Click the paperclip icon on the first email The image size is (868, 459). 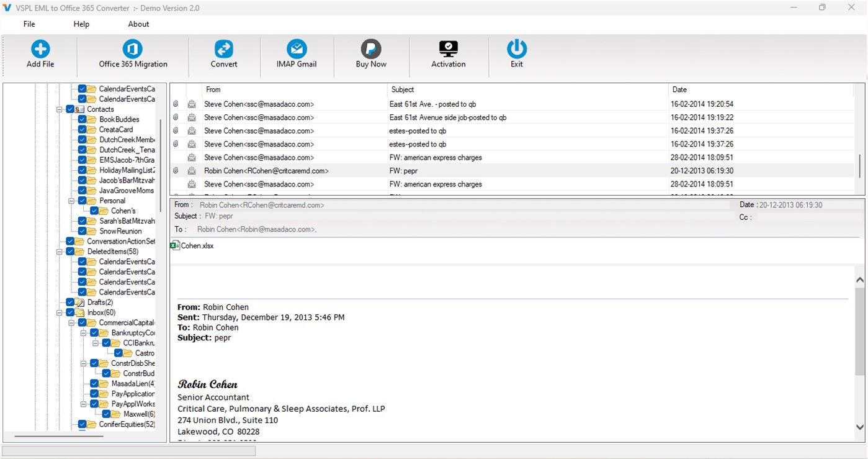(176, 104)
